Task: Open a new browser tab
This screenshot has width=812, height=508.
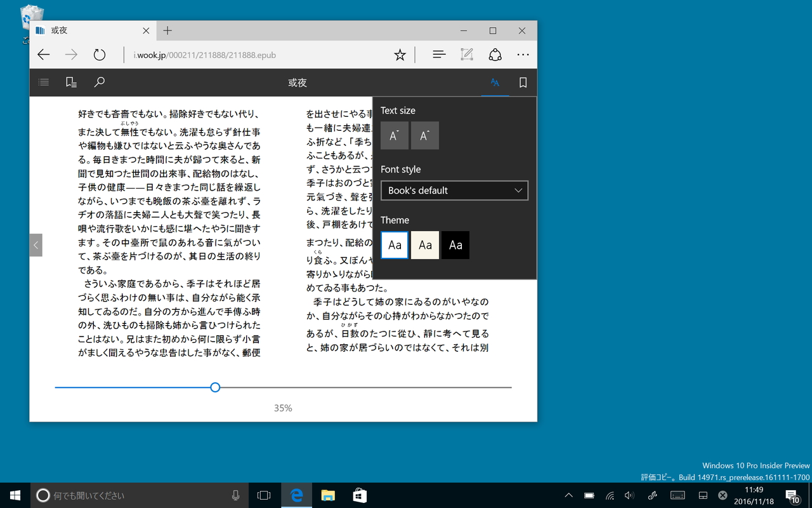Action: coord(167,30)
